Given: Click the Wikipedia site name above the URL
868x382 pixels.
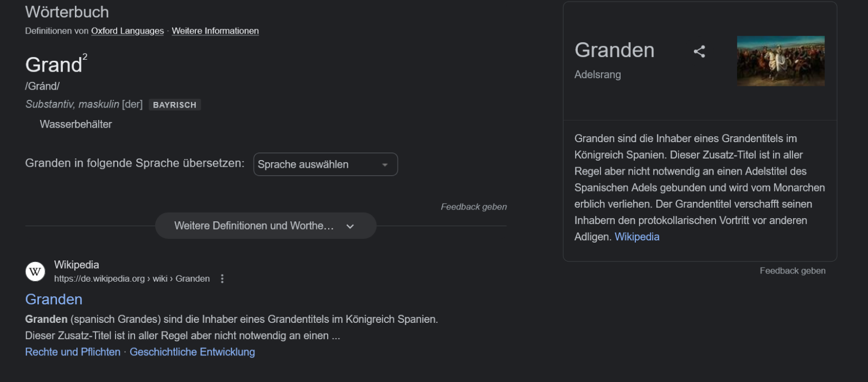Looking at the screenshot, I should pos(76,265).
